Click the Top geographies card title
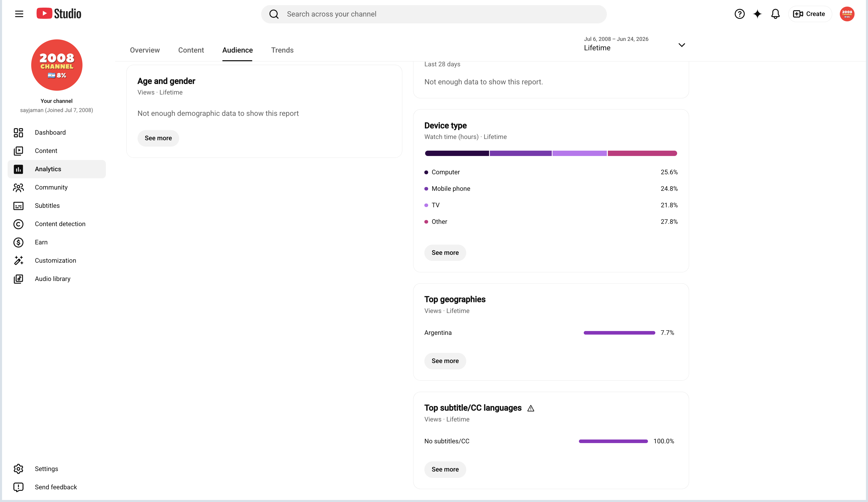This screenshot has width=868, height=502. (455, 300)
